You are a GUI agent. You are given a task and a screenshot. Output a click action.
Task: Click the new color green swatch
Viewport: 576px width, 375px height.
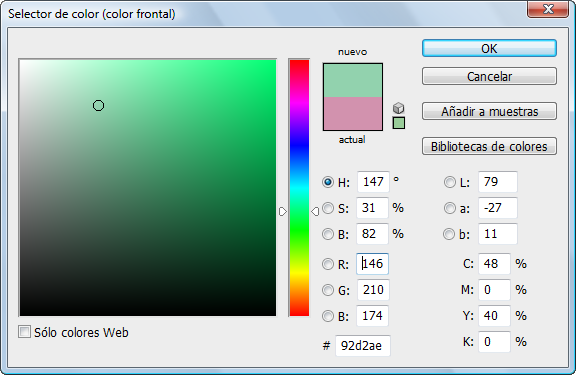pyautogui.click(x=353, y=80)
